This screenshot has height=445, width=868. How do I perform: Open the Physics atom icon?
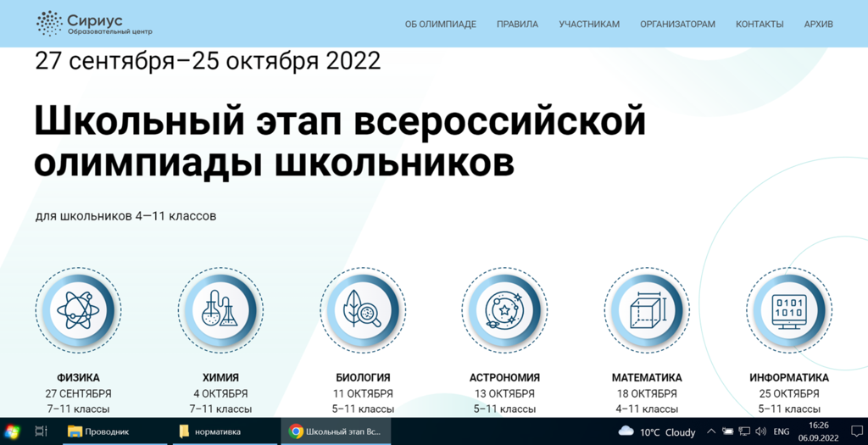pos(78,310)
